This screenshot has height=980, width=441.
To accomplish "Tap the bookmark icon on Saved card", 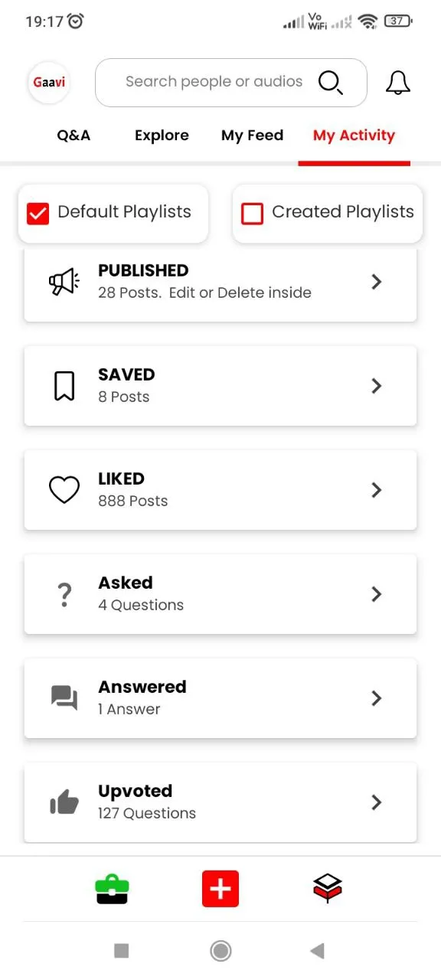I will [64, 386].
